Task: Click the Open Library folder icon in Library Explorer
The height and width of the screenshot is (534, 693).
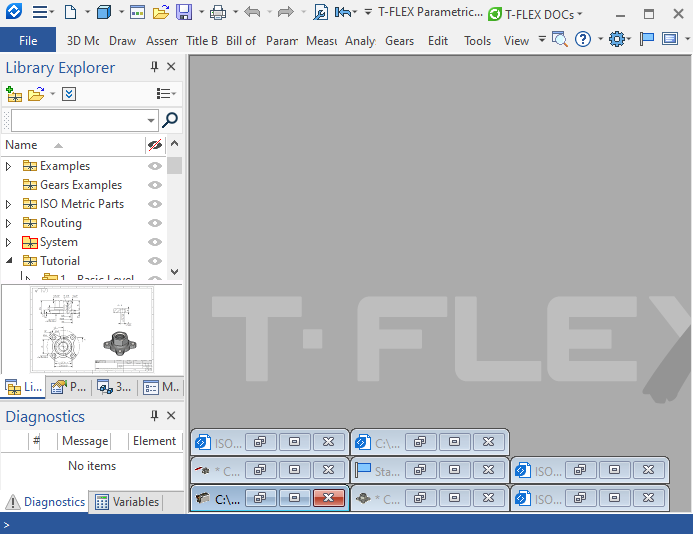Action: pyautogui.click(x=36, y=94)
